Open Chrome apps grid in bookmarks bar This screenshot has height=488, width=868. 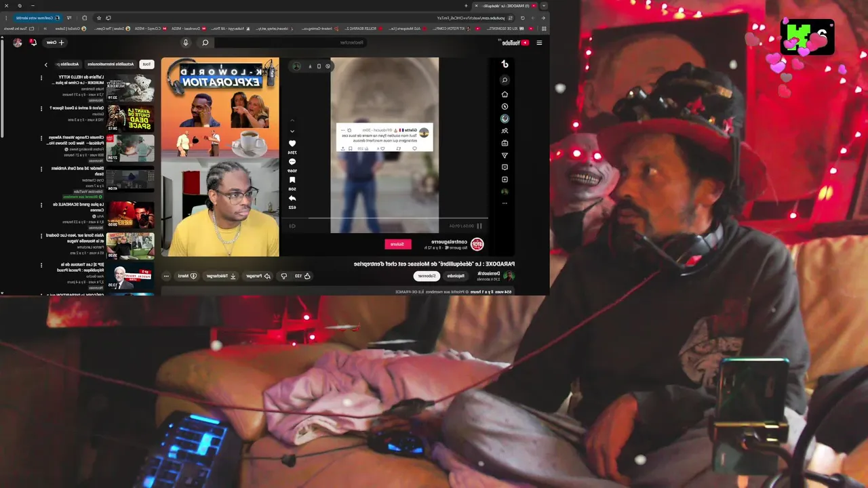(544, 28)
